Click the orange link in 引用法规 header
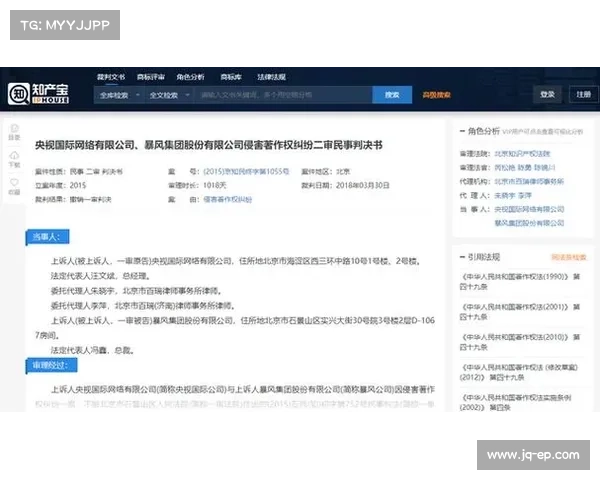This screenshot has height=480, width=600. tap(569, 257)
